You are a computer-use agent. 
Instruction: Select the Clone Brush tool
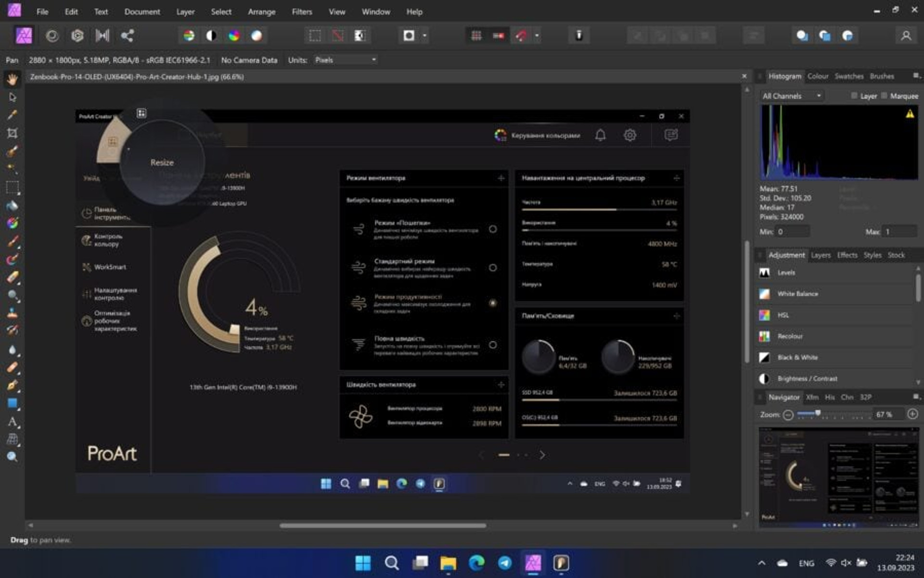[13, 313]
